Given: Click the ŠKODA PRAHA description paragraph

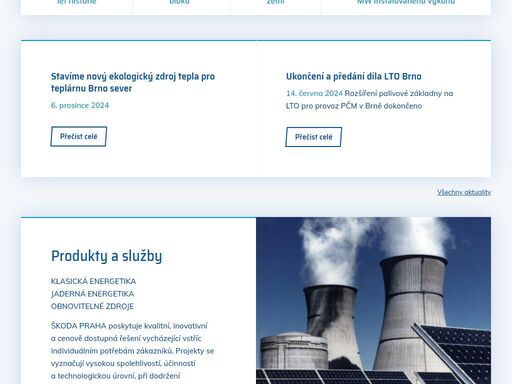Looking at the screenshot, I should pos(132,351).
